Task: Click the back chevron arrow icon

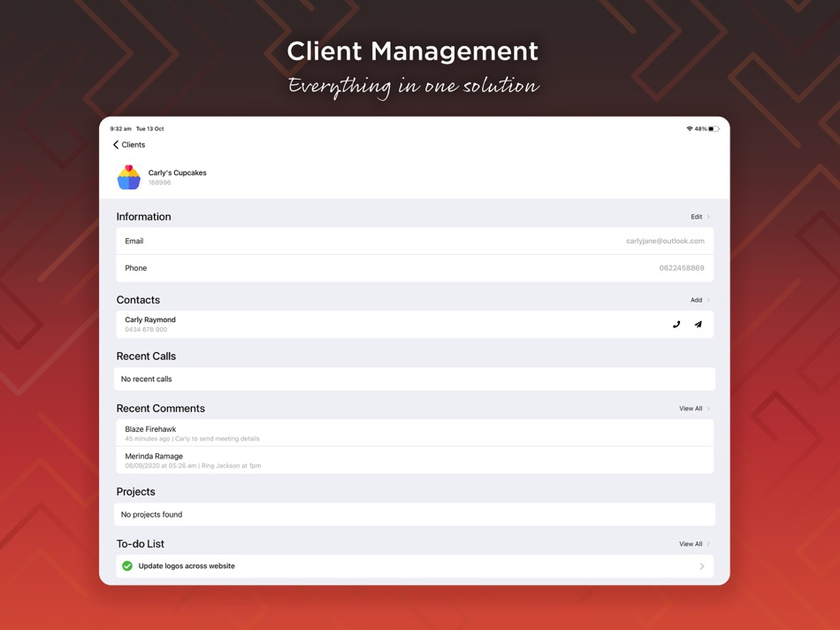Action: tap(116, 145)
